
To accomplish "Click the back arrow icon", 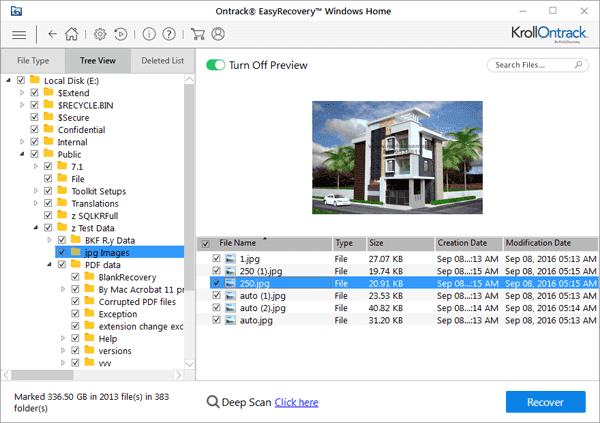I will pyautogui.click(x=53, y=34).
